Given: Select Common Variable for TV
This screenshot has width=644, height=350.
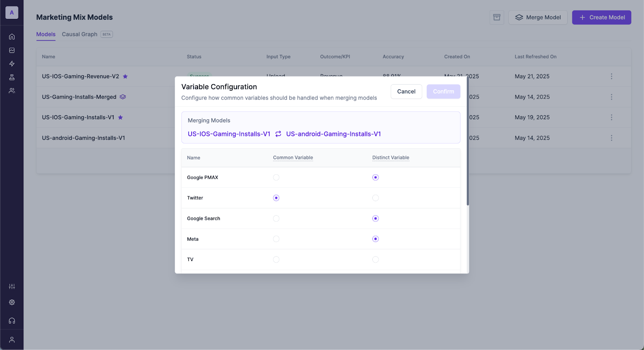Looking at the screenshot, I should [x=276, y=260].
